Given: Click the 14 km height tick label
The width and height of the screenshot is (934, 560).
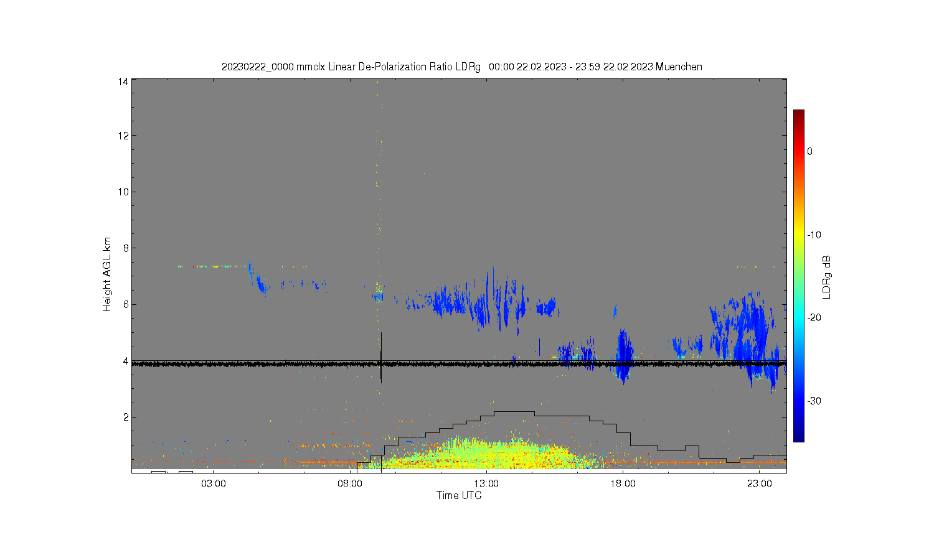Looking at the screenshot, I should point(123,82).
